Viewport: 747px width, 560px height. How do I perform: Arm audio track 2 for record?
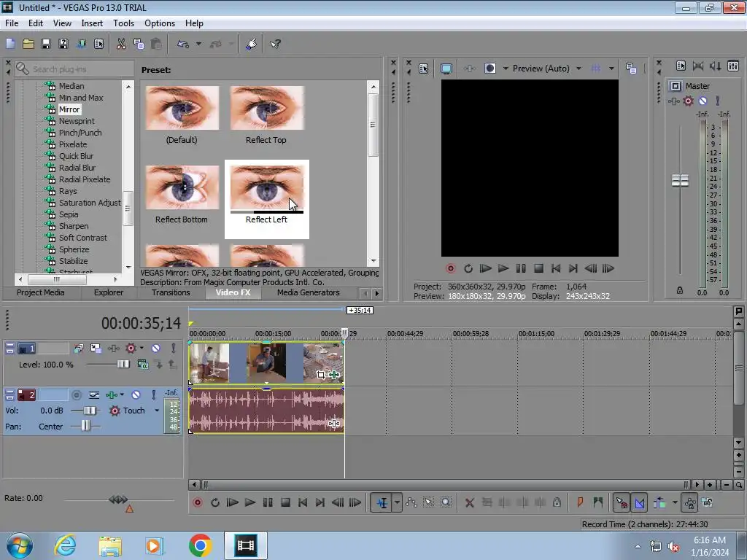[x=76, y=394]
